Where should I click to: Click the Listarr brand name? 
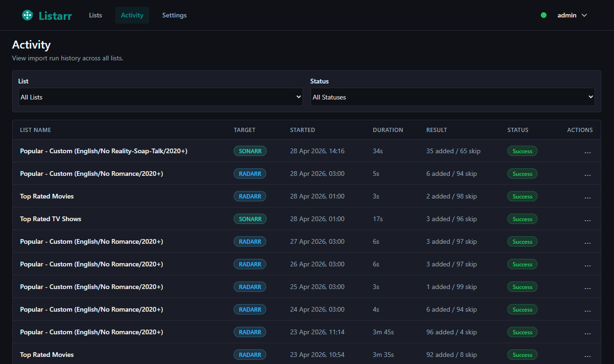(x=55, y=15)
